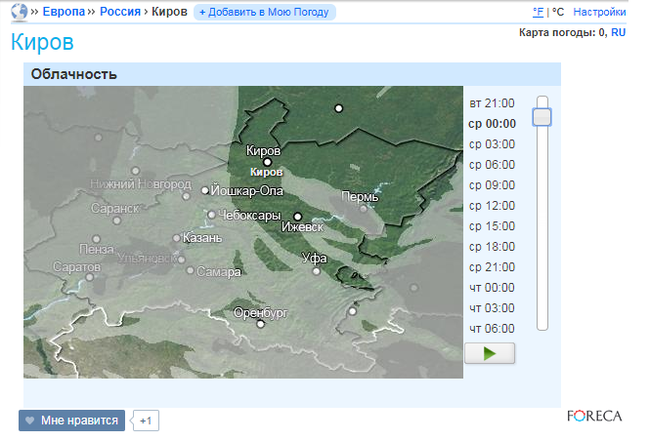Click the Йошкар-Ола marker on map
Viewport: 650px width, 441px height.
tap(205, 190)
